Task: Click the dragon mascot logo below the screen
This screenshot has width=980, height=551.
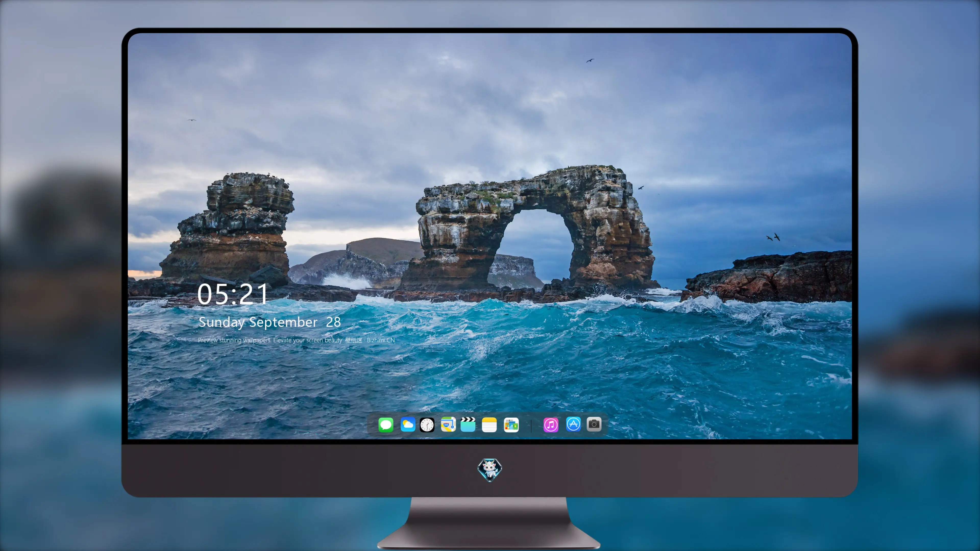Action: click(490, 470)
